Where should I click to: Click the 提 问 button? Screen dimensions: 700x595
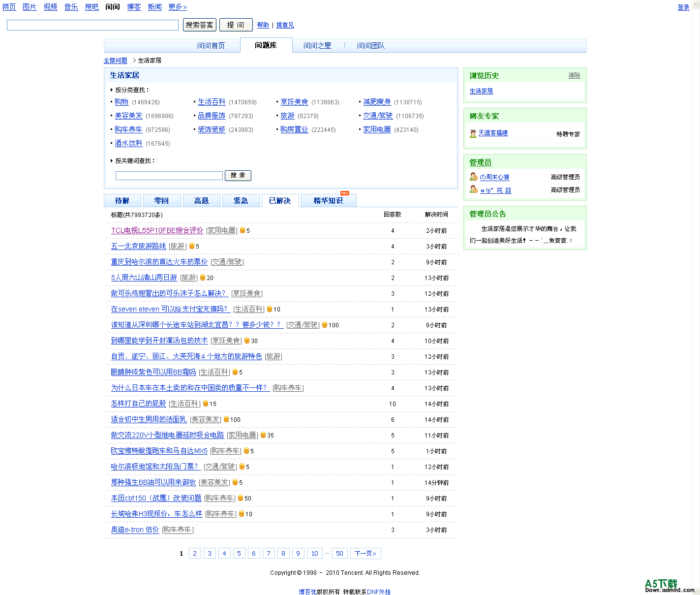[x=236, y=25]
